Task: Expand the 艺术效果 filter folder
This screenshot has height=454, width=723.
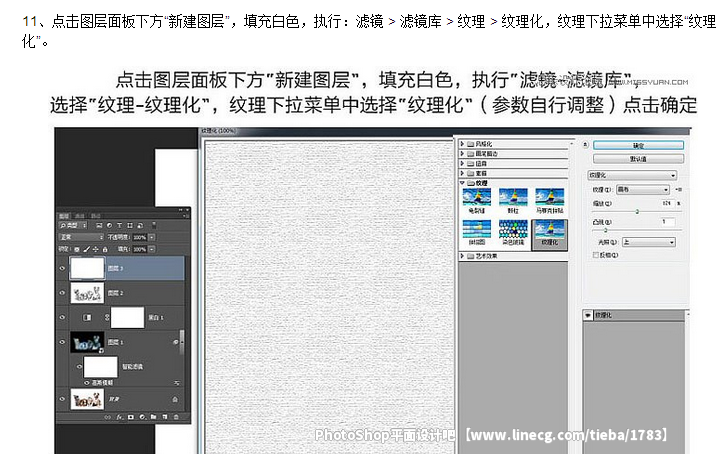Action: 462,256
